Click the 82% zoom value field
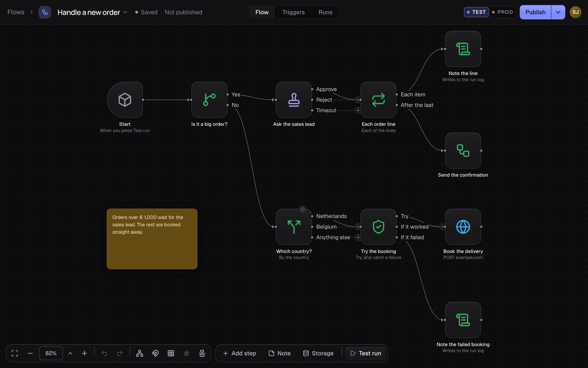 (x=51, y=353)
